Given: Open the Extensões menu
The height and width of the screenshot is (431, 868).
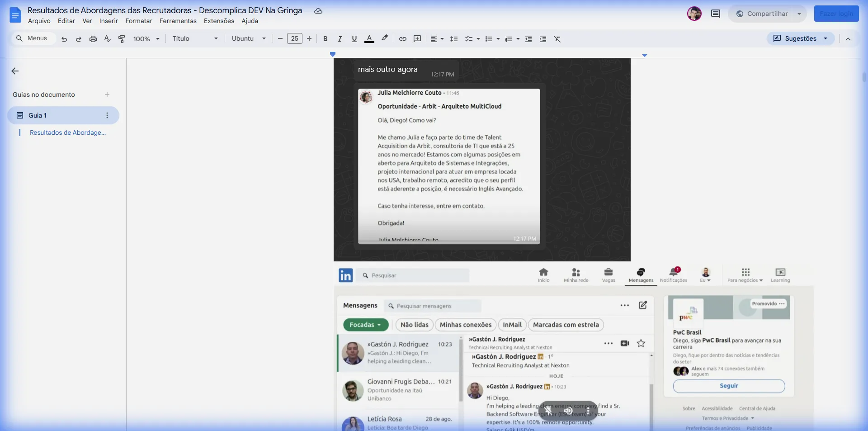Looking at the screenshot, I should (x=219, y=21).
